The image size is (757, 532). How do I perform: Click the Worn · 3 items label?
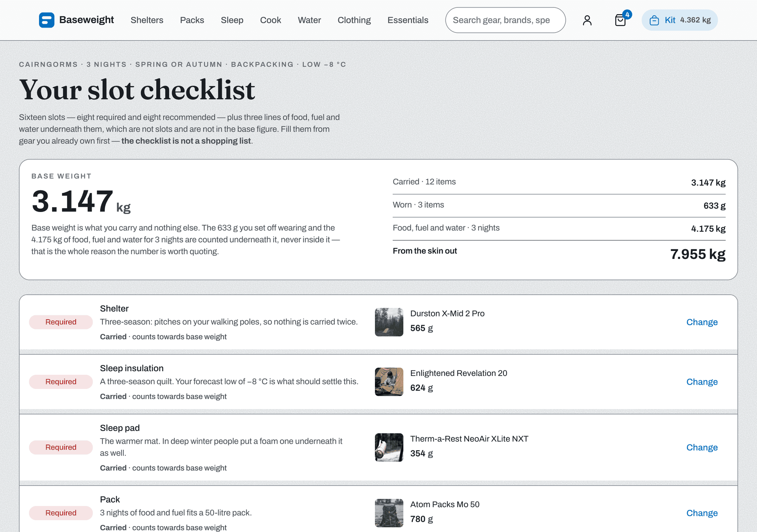[x=418, y=205]
